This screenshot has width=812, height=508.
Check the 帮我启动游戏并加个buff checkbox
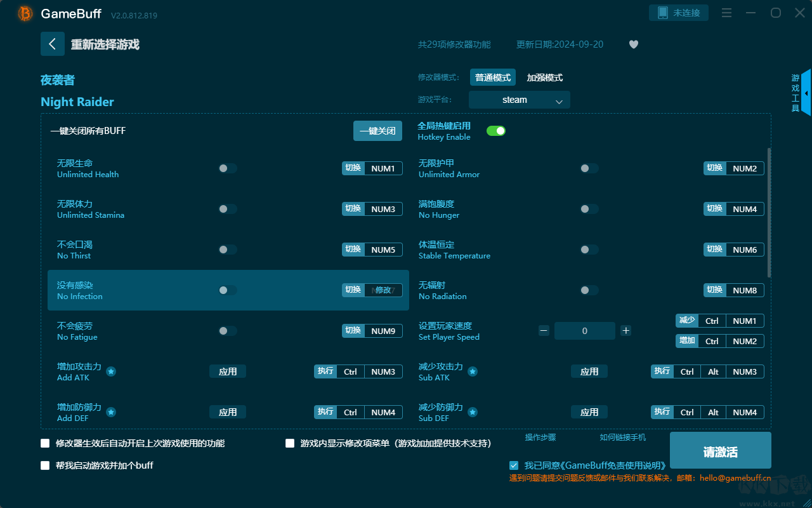(45, 465)
